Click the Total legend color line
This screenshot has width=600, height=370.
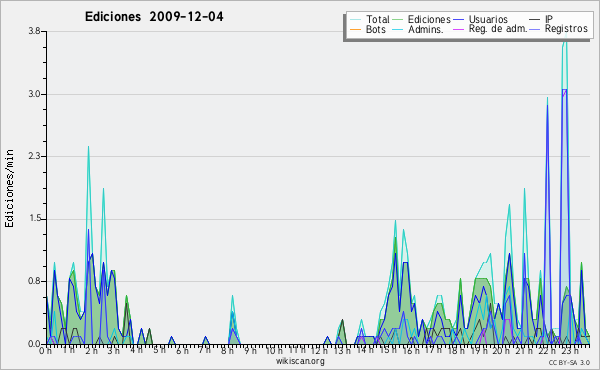355,20
